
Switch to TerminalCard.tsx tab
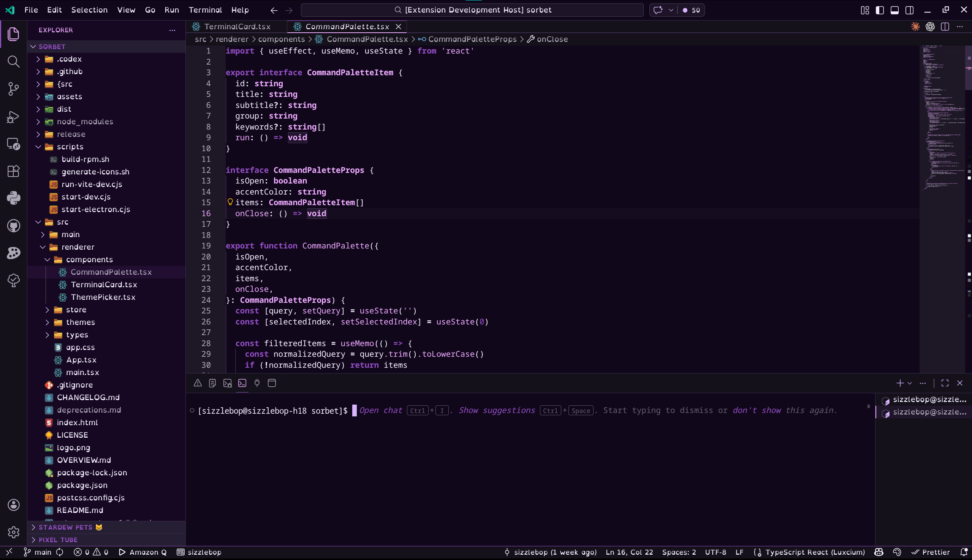coord(237,27)
